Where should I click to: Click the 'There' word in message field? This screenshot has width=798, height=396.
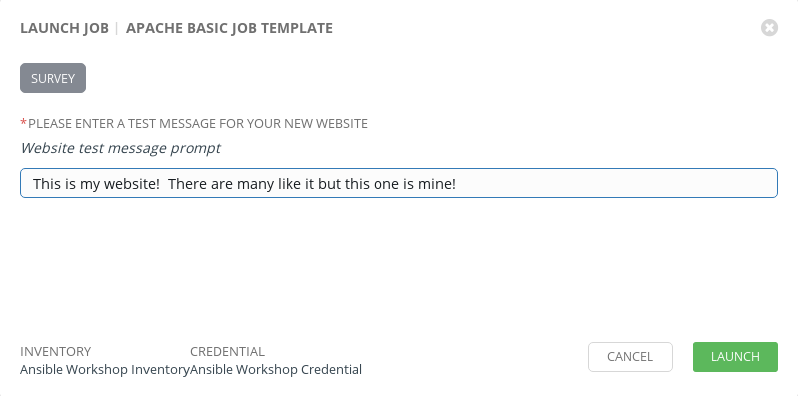(185, 183)
